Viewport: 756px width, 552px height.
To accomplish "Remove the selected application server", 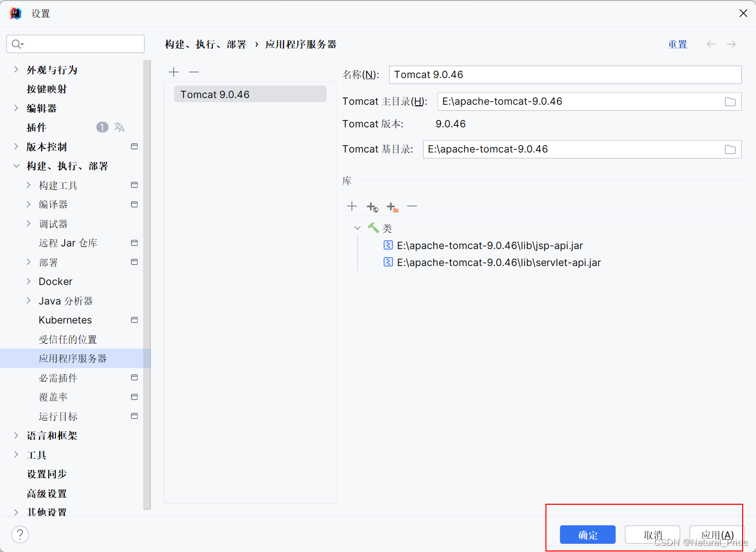I will click(x=194, y=72).
